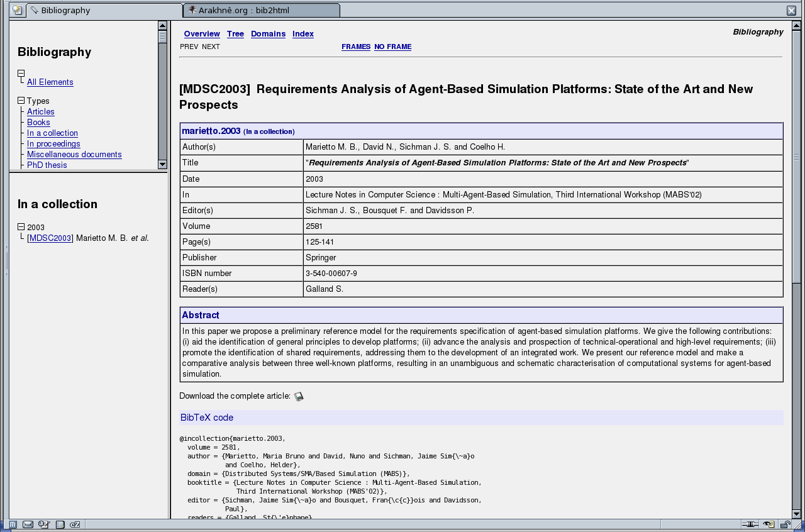This screenshot has width=805, height=532.
Task: Click the NO FRAME link
Action: point(392,47)
